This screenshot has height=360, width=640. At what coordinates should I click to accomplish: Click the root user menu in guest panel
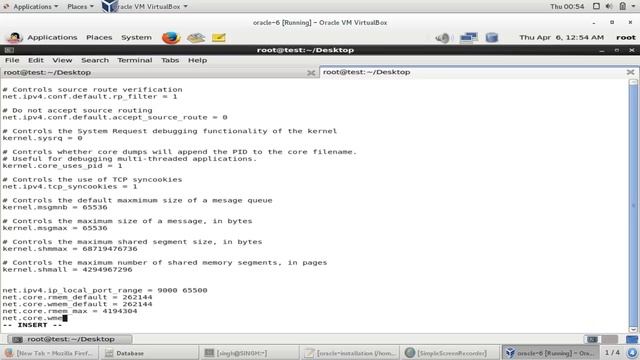point(626,38)
